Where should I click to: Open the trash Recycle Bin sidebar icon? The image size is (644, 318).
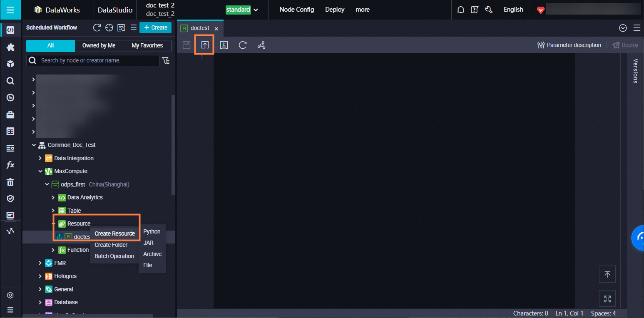[x=10, y=182]
